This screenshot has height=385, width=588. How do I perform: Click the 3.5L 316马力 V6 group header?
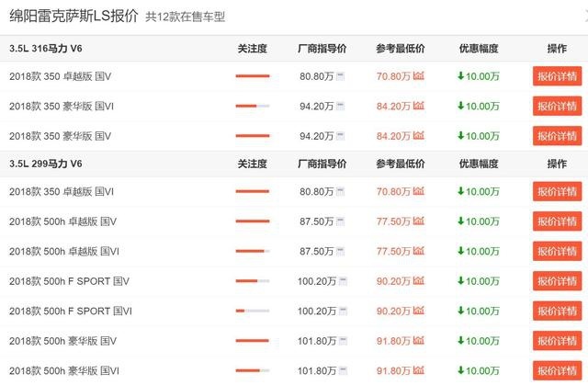46,49
